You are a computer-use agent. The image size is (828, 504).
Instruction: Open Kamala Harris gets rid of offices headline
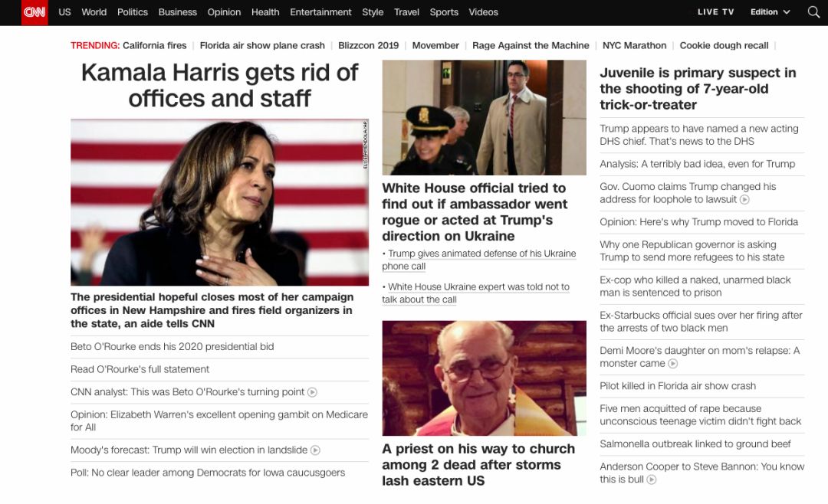[220, 85]
